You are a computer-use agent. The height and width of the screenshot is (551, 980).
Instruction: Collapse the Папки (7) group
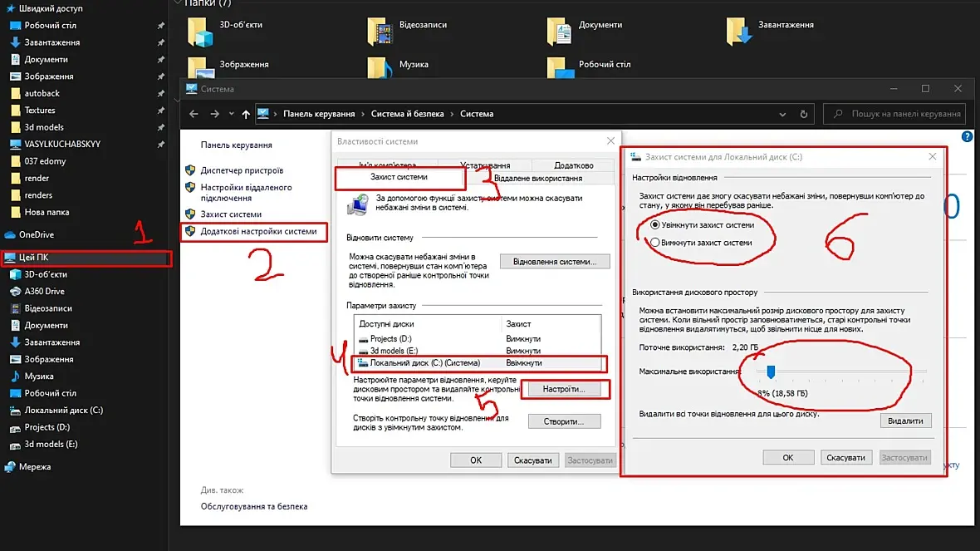tap(178, 3)
